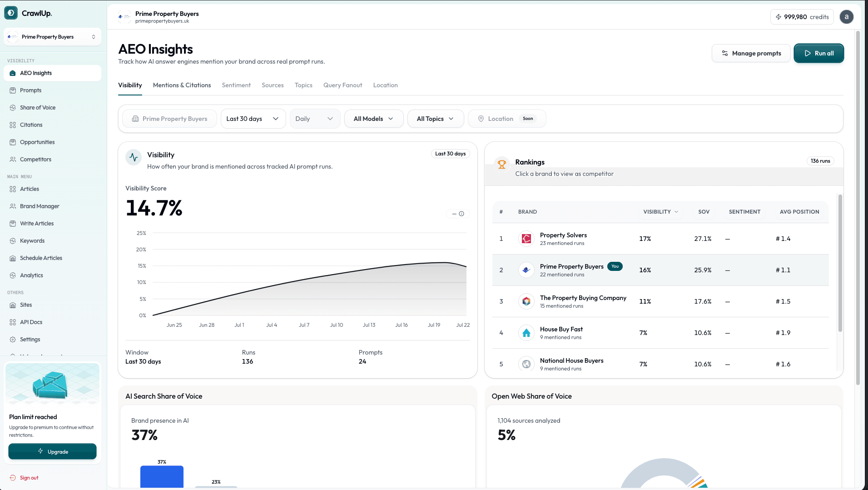The height and width of the screenshot is (490, 868).
Task: Open the Daily interval dropdown
Action: click(315, 119)
